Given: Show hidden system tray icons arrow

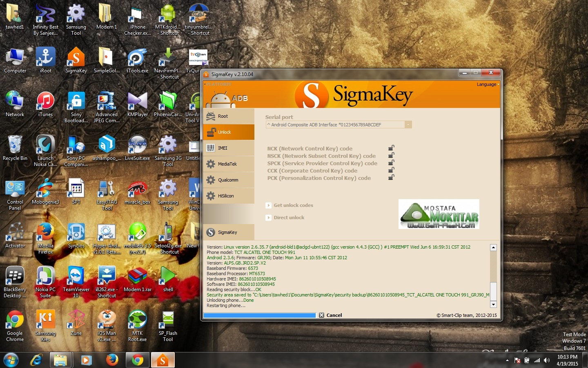Looking at the screenshot, I should (x=507, y=360).
